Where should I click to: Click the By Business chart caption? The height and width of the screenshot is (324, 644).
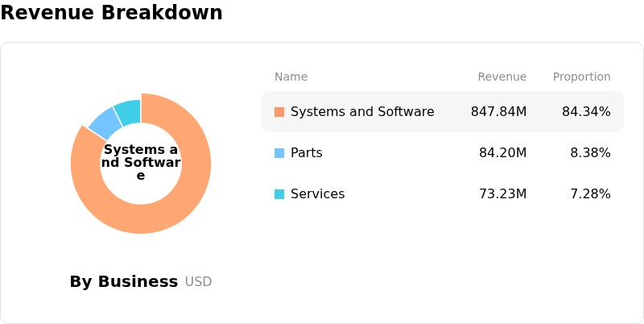[124, 281]
